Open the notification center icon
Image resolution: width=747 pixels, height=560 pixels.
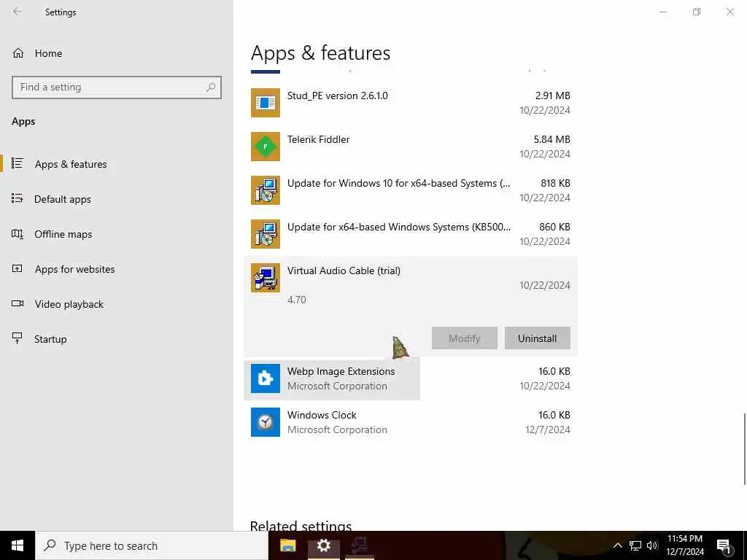point(724,546)
